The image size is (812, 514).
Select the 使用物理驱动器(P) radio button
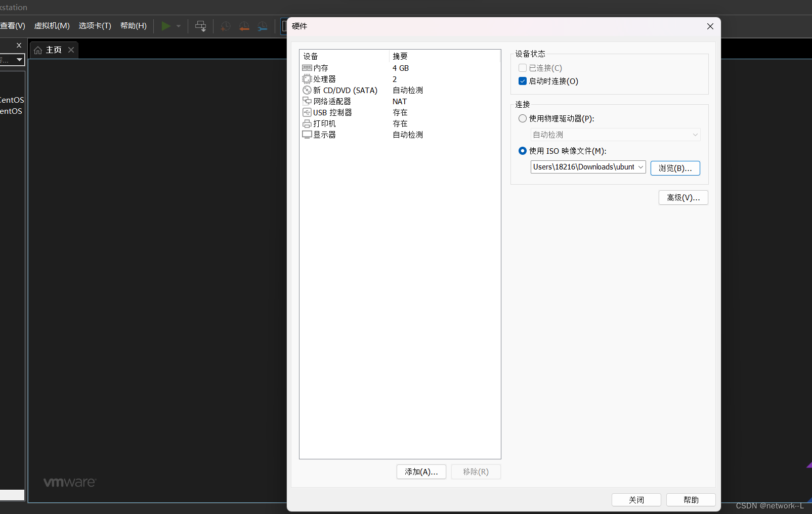tap(522, 118)
